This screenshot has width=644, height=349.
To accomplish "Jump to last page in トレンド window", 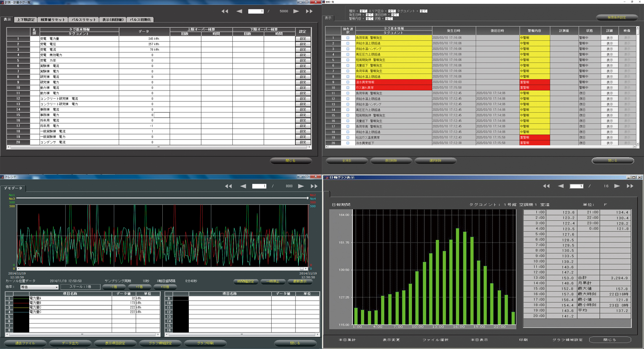I will [x=314, y=186].
